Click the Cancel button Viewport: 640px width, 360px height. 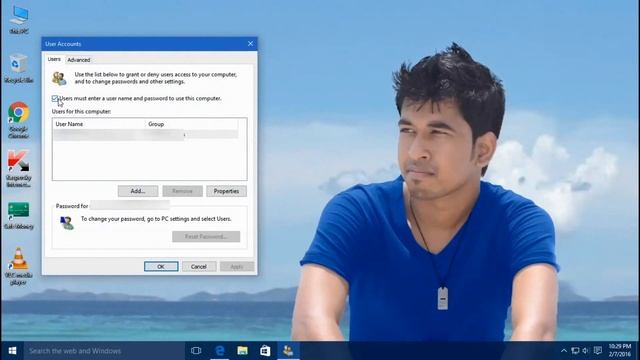pos(199,267)
